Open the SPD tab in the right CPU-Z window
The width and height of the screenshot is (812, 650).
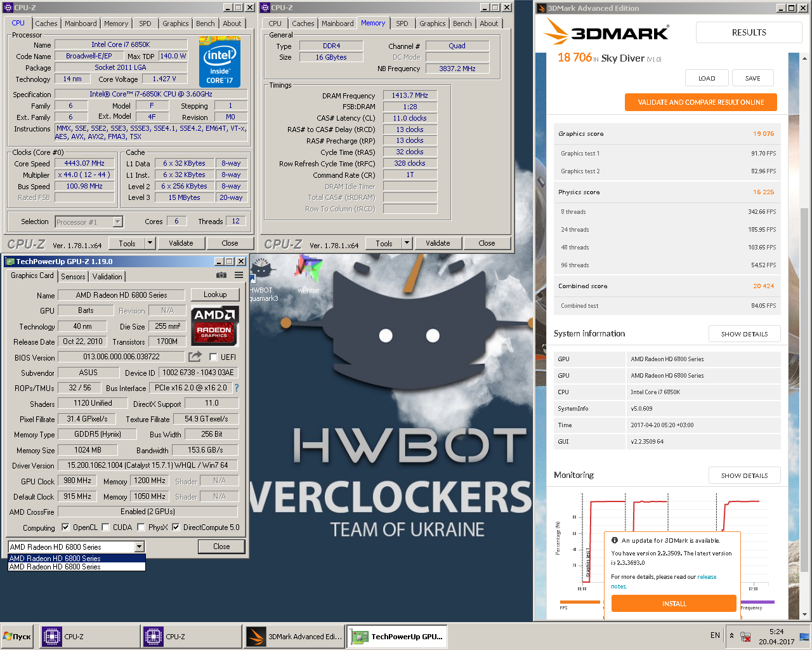coord(402,23)
